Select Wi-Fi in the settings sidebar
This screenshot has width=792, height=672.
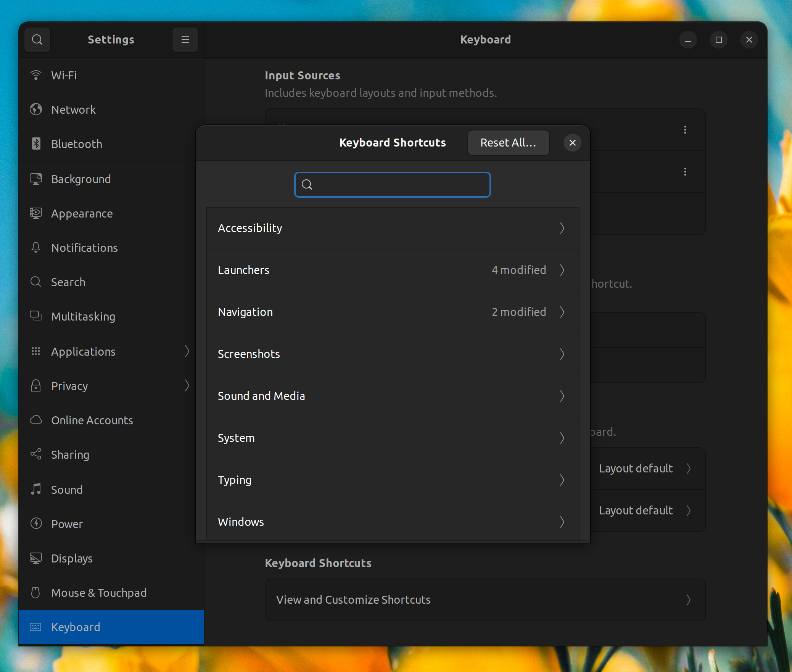(x=111, y=75)
